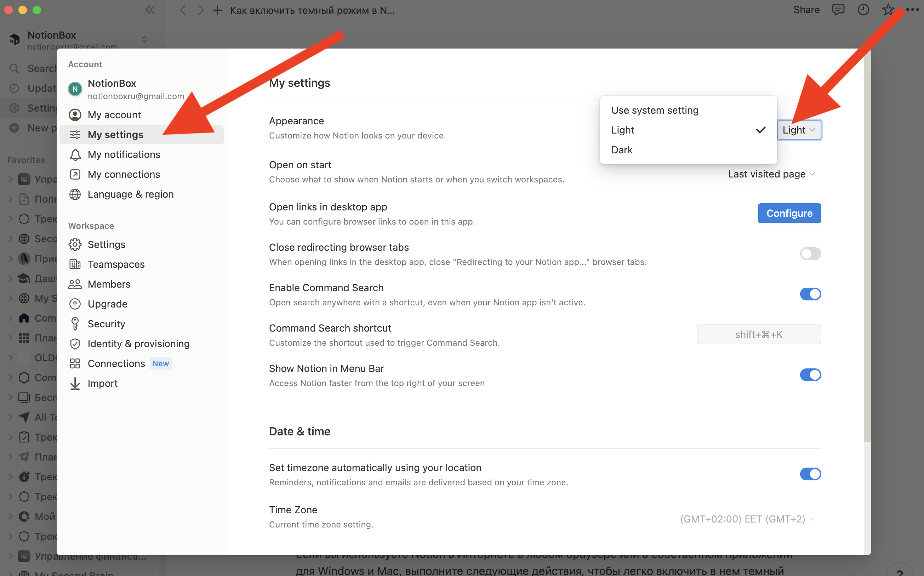Open the Appearance Light dropdown
924x576 pixels.
click(799, 130)
